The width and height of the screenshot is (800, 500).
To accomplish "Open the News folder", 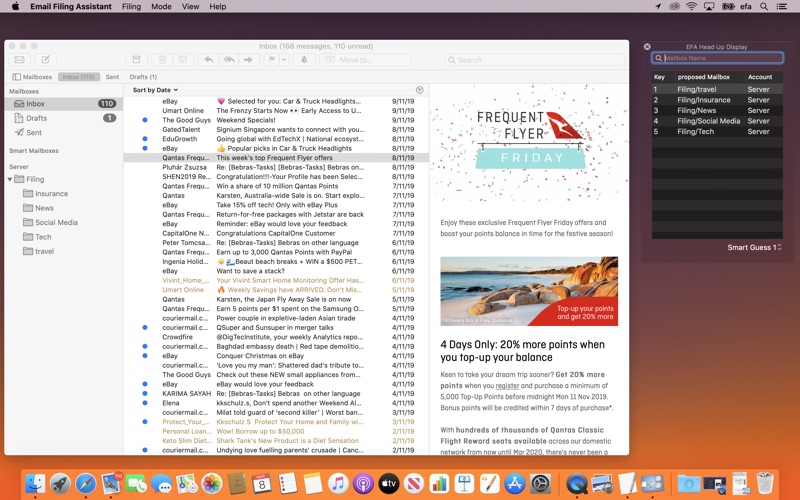I will click(64, 208).
